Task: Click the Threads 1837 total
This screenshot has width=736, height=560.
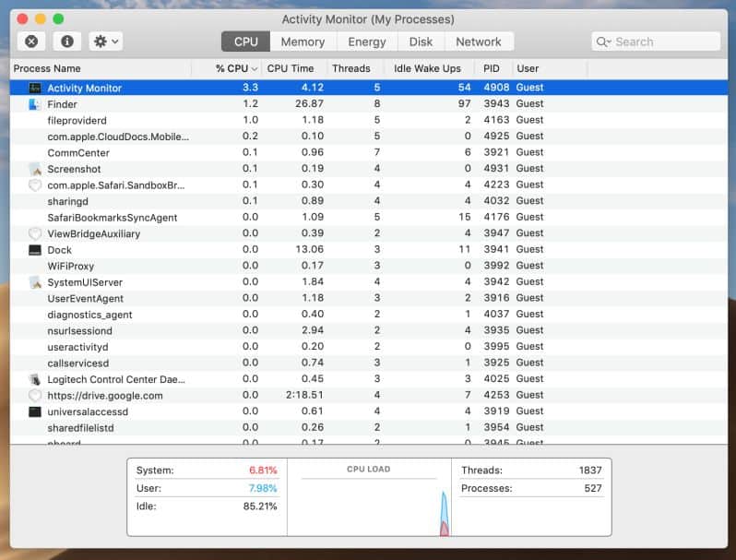Action: (x=590, y=471)
